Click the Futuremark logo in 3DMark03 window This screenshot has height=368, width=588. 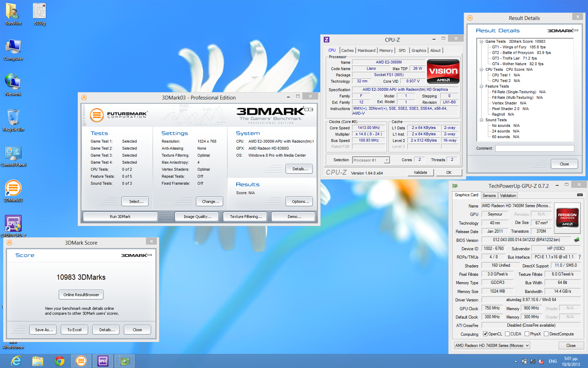pyautogui.click(x=118, y=115)
